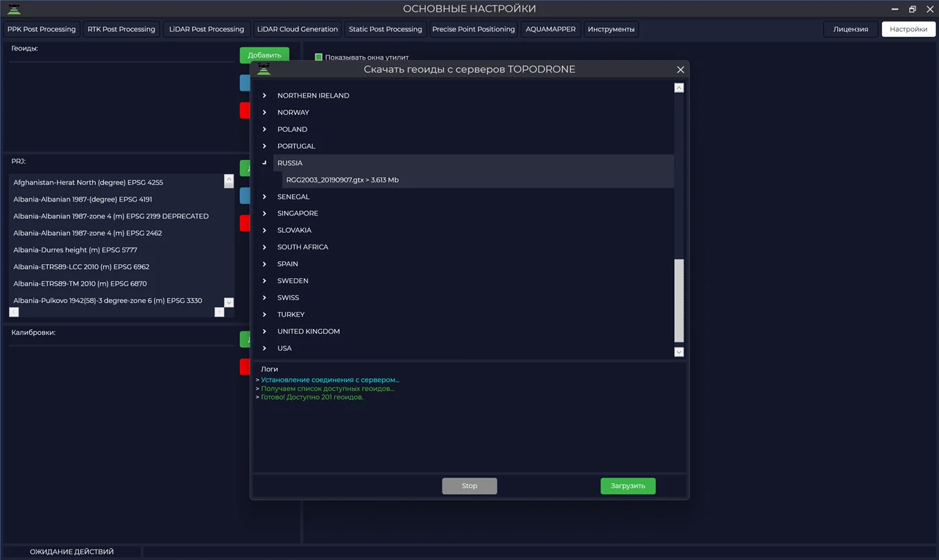
Task: Expand the SOUTH AFRICA node
Action: (264, 247)
